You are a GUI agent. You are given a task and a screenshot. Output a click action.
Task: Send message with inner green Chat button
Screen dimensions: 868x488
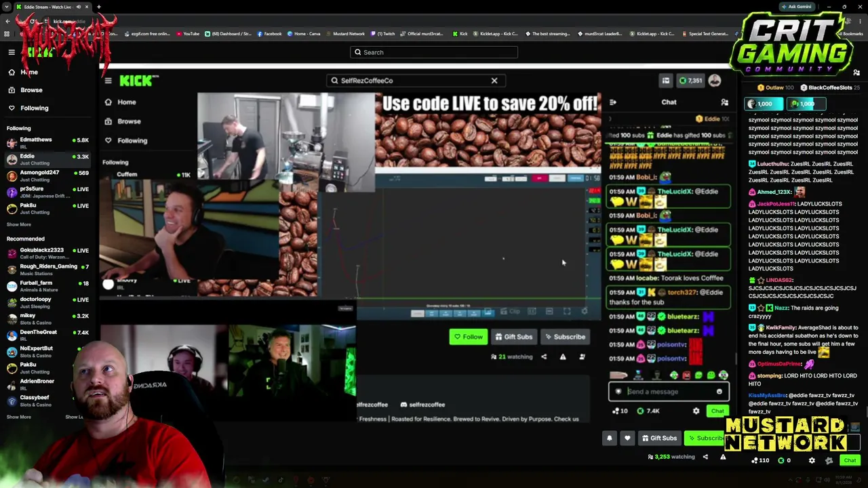pyautogui.click(x=717, y=411)
